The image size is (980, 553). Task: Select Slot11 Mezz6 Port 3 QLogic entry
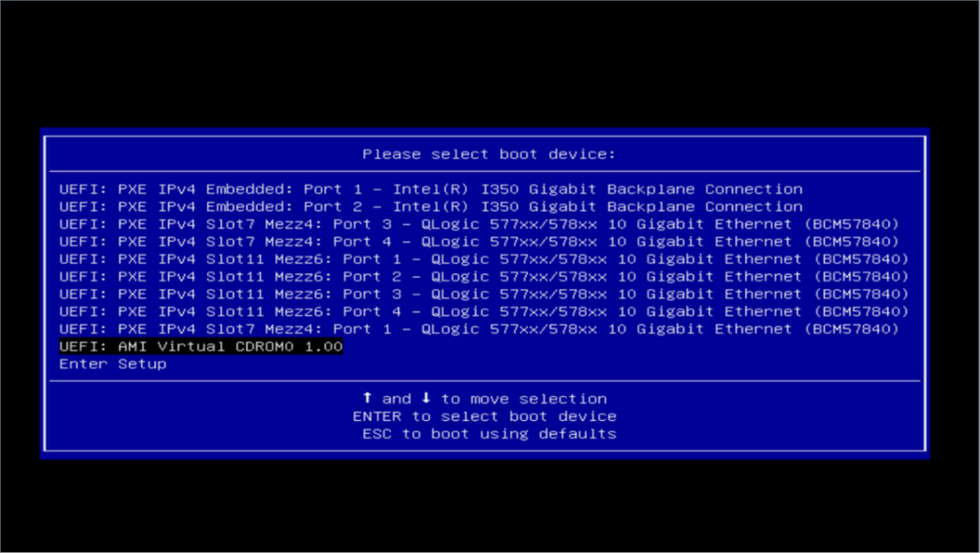485,294
